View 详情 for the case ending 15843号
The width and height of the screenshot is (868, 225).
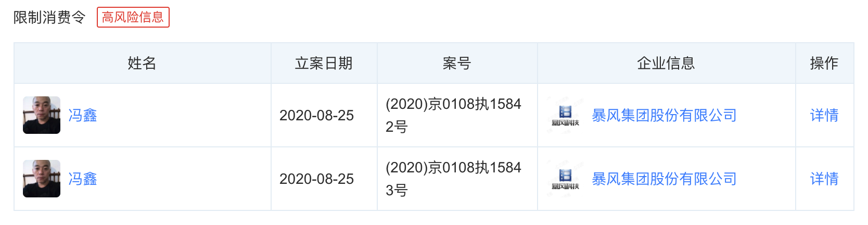pos(824,179)
